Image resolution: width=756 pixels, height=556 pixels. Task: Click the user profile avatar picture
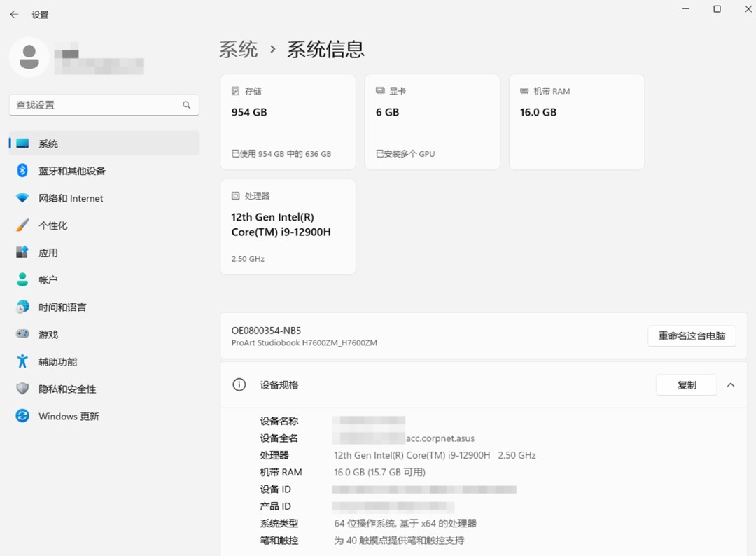(x=29, y=57)
